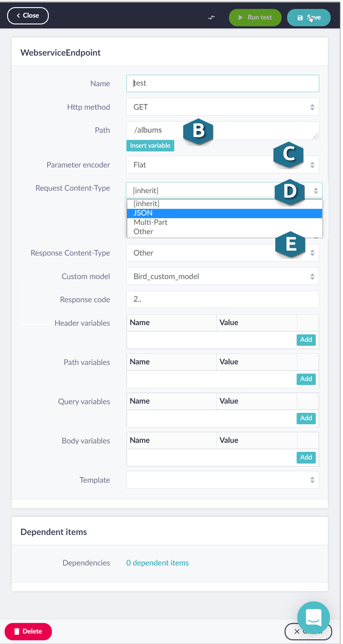
Task: Open the Http method dropdown
Action: (223, 107)
